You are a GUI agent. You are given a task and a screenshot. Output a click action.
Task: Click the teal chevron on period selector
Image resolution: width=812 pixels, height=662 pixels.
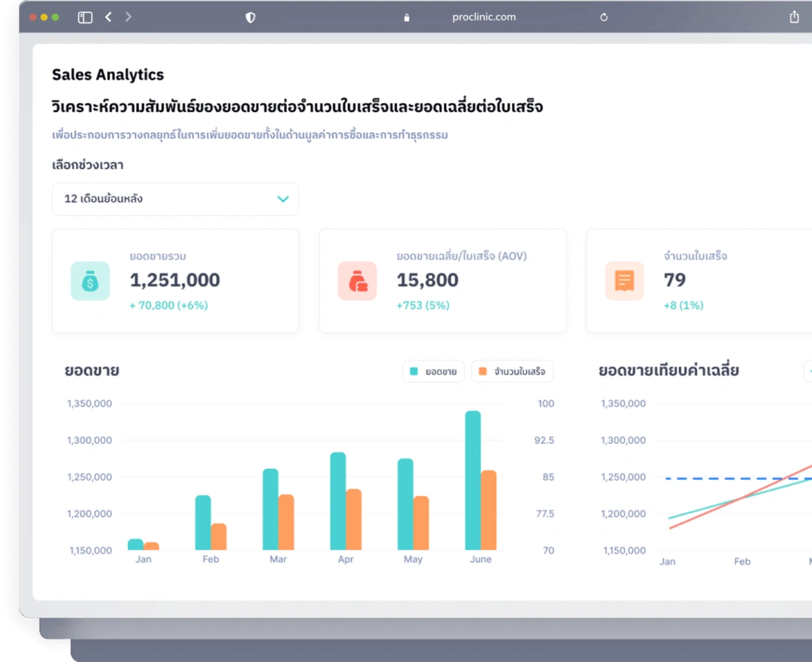click(x=283, y=199)
